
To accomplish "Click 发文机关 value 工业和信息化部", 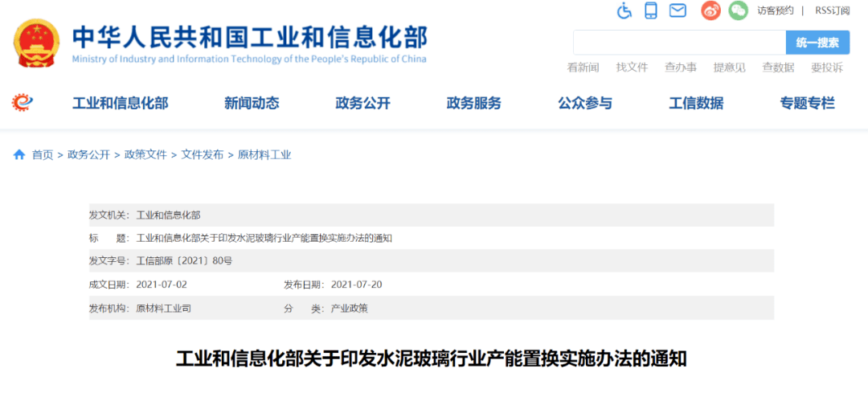I will coord(169,215).
